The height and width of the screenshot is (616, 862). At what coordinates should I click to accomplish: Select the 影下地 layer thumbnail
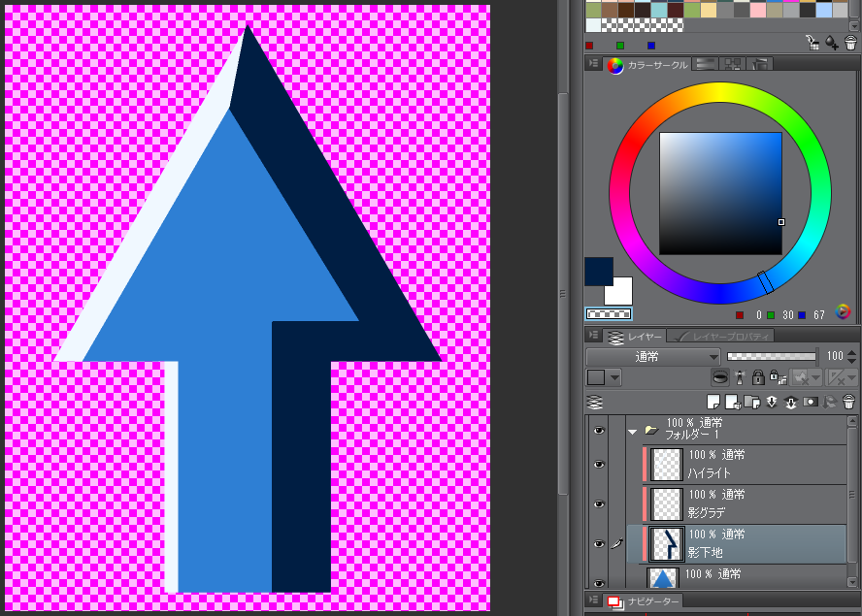pyautogui.click(x=667, y=543)
